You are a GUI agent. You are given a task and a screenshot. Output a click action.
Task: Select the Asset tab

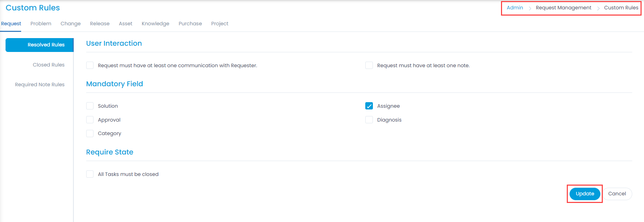(126, 24)
